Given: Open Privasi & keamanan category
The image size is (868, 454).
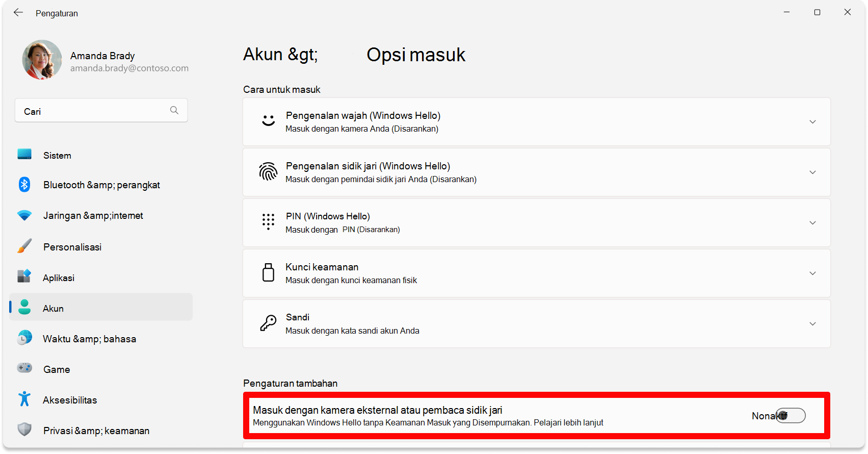Looking at the screenshot, I should [101, 431].
